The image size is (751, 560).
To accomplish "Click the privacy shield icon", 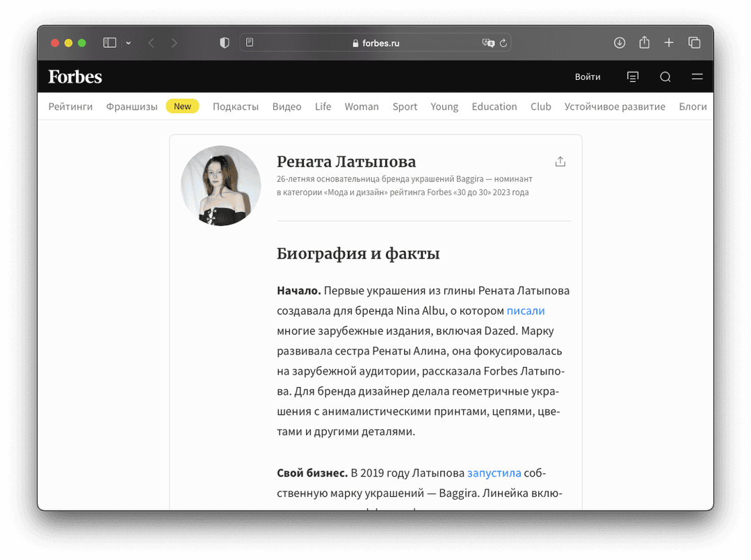I will click(x=225, y=43).
